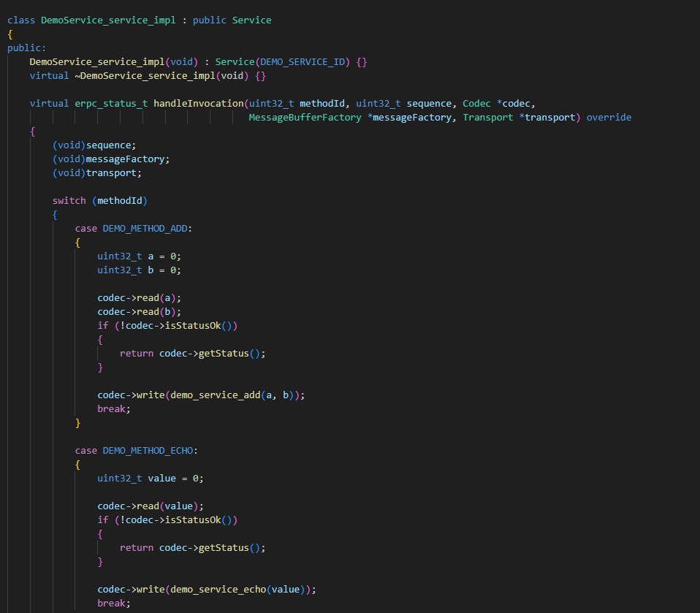Screen dimensions: 700x613
Task: Click 'break;' in the DEMO_METHOD_ECHO case
Action: point(114,604)
